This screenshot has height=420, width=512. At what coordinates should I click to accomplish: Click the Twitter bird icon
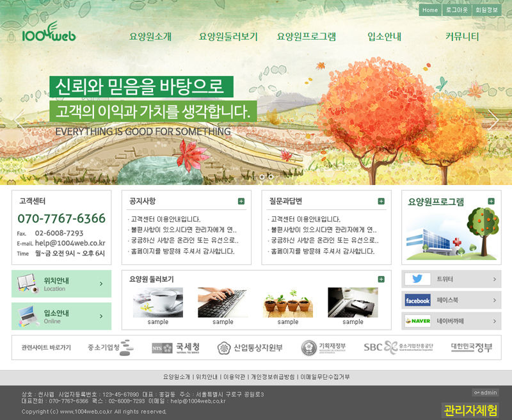click(x=417, y=279)
